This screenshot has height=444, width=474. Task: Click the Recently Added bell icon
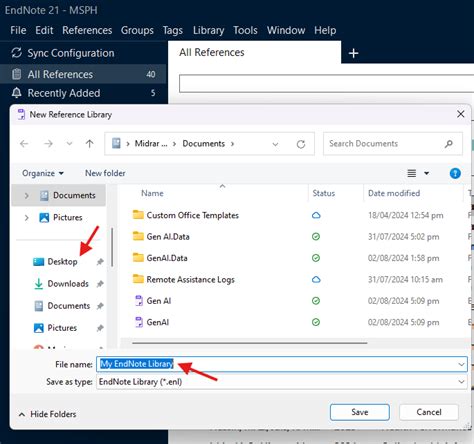point(16,93)
